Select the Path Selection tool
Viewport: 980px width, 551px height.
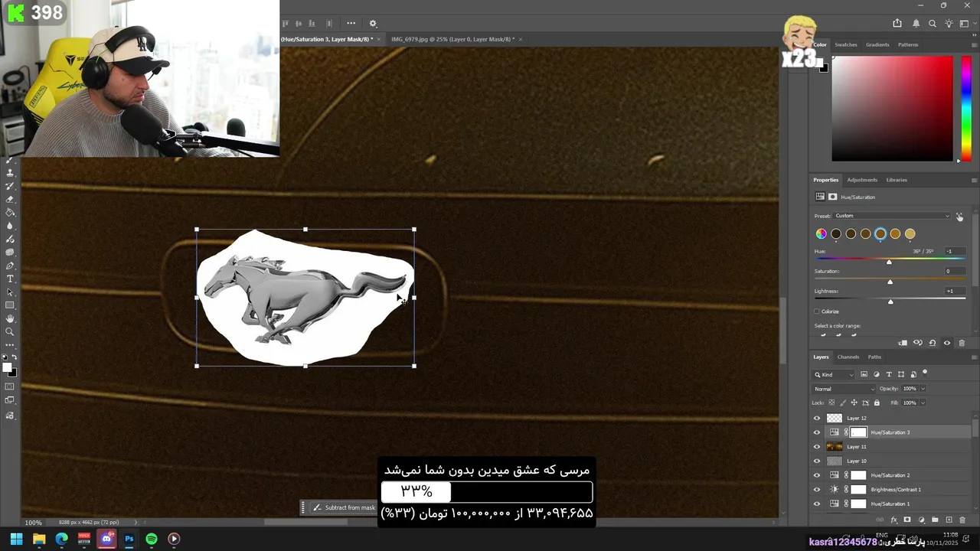[x=10, y=292]
